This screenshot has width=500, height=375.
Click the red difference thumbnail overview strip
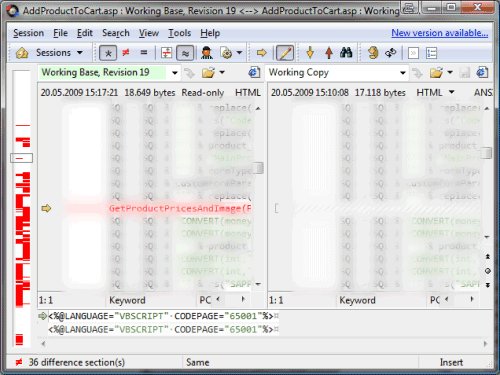(x=22, y=208)
